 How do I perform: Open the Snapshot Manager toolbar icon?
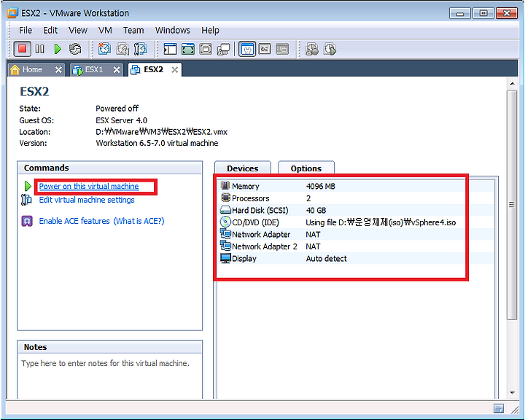(140, 49)
